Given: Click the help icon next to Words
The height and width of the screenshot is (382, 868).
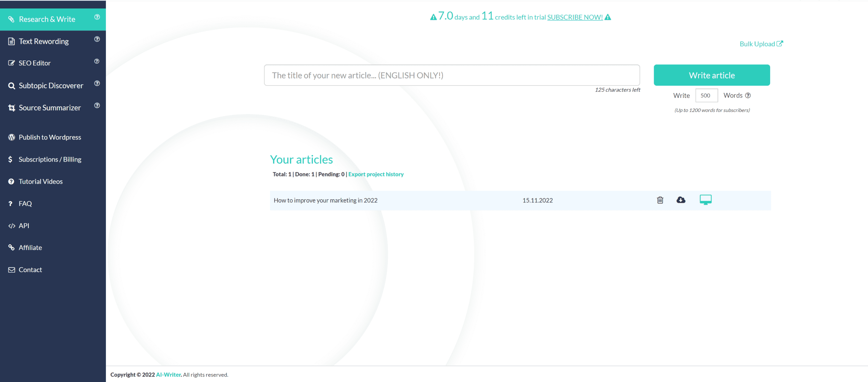Looking at the screenshot, I should tap(748, 95).
